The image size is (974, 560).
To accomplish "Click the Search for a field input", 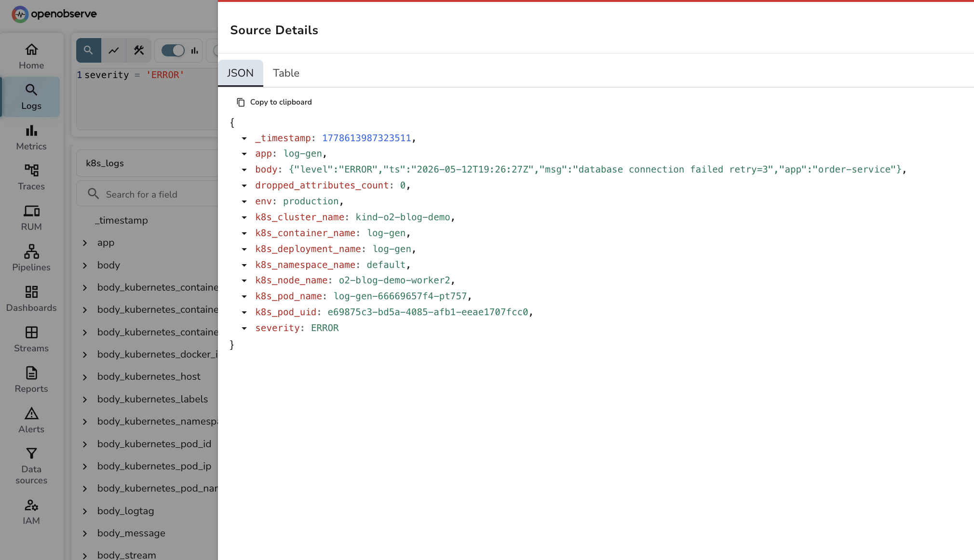I will coord(147,194).
